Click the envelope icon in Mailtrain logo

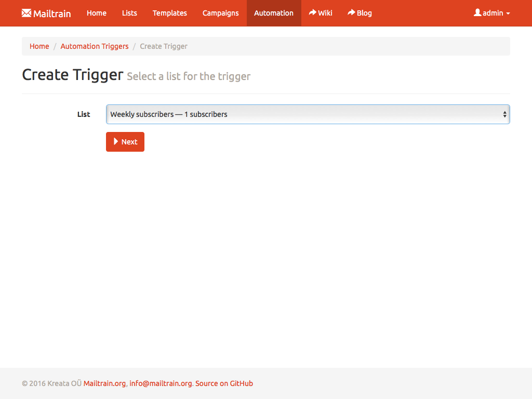pyautogui.click(x=26, y=13)
